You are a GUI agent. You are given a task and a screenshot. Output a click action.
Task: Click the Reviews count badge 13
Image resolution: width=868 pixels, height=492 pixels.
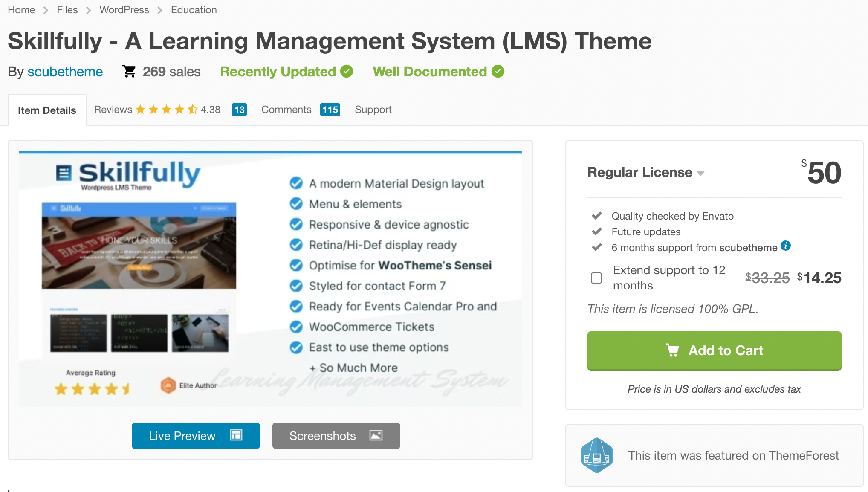coord(239,110)
